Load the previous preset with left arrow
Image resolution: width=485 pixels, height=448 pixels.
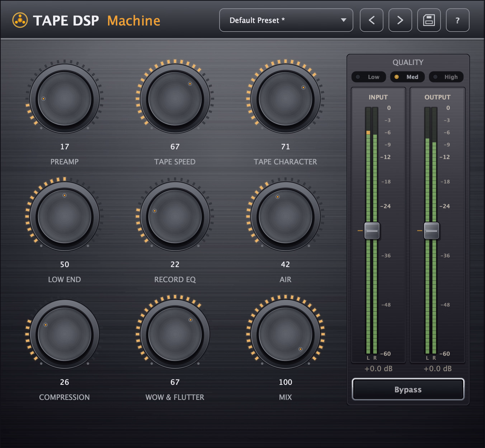click(372, 20)
